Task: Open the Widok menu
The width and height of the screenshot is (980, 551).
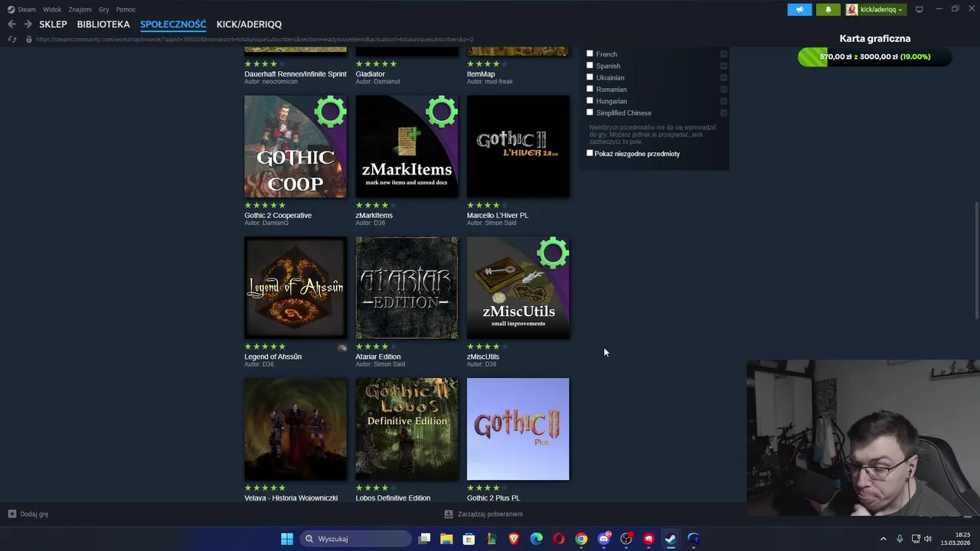Action: [52, 9]
